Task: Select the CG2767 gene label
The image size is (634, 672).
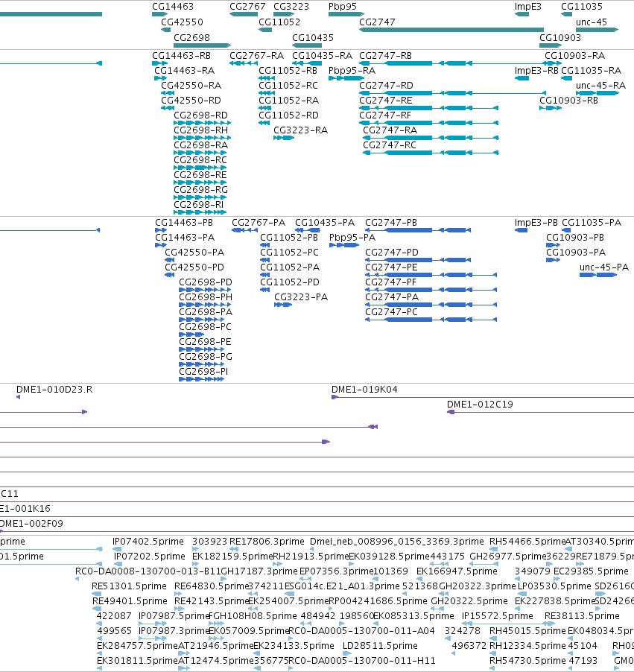Action: pos(247,7)
